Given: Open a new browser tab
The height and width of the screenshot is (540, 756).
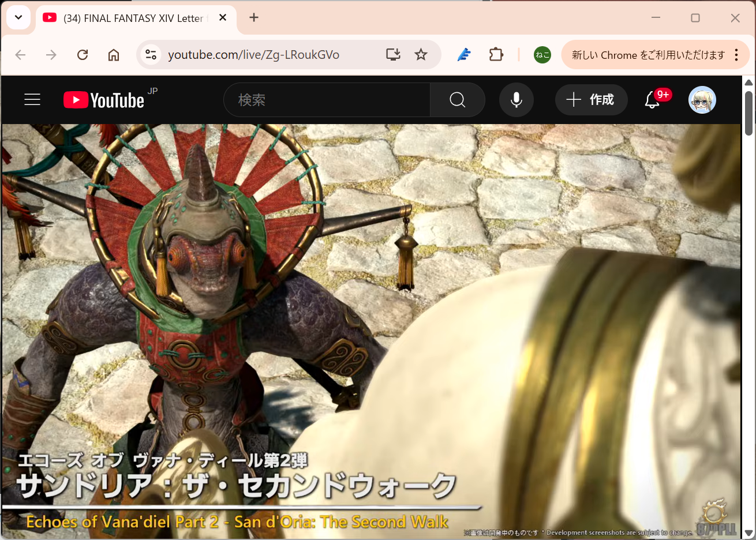Looking at the screenshot, I should [254, 18].
